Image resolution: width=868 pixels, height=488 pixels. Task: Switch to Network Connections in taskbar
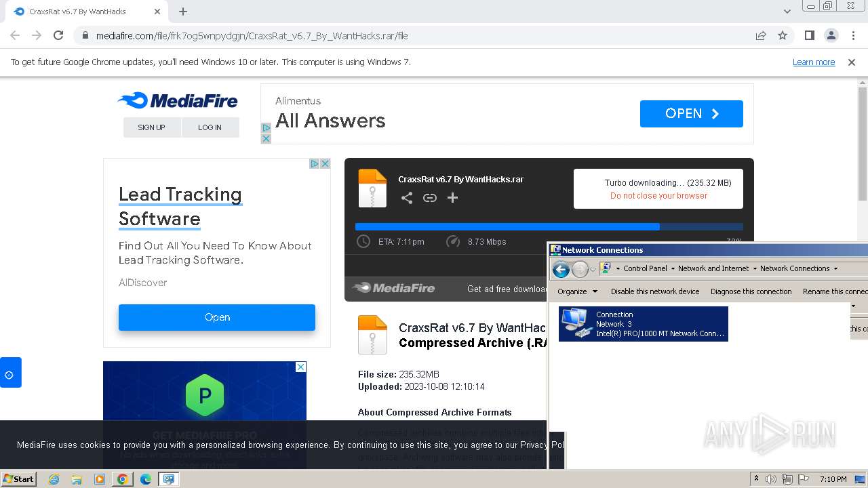pyautogui.click(x=168, y=479)
